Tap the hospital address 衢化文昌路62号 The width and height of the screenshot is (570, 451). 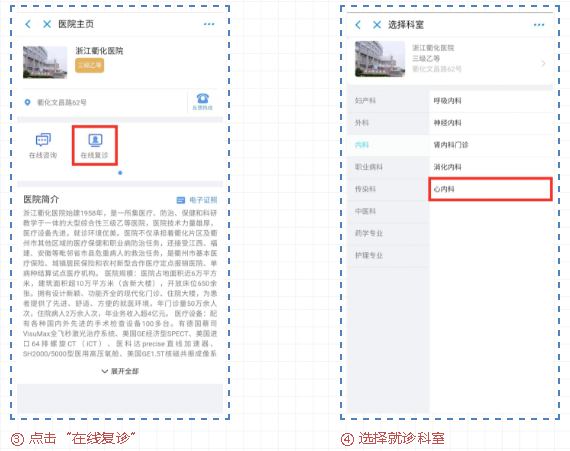[x=61, y=102]
